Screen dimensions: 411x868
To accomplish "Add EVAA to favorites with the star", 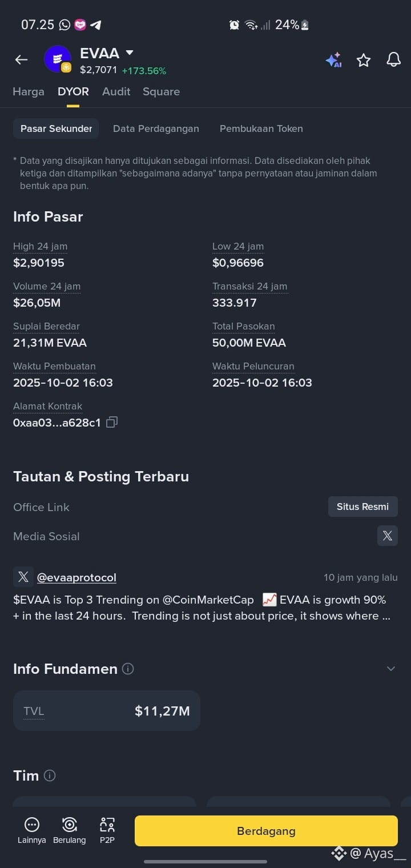I will tap(364, 60).
